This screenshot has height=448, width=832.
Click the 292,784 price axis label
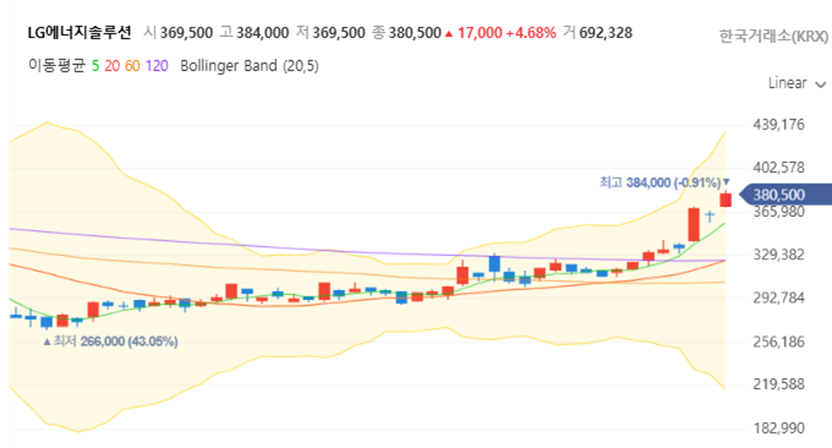pos(778,298)
